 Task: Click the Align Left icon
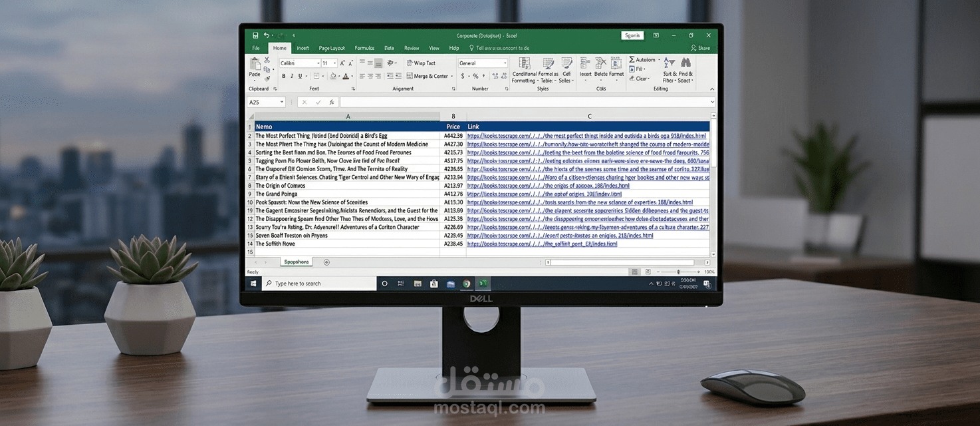point(362,76)
